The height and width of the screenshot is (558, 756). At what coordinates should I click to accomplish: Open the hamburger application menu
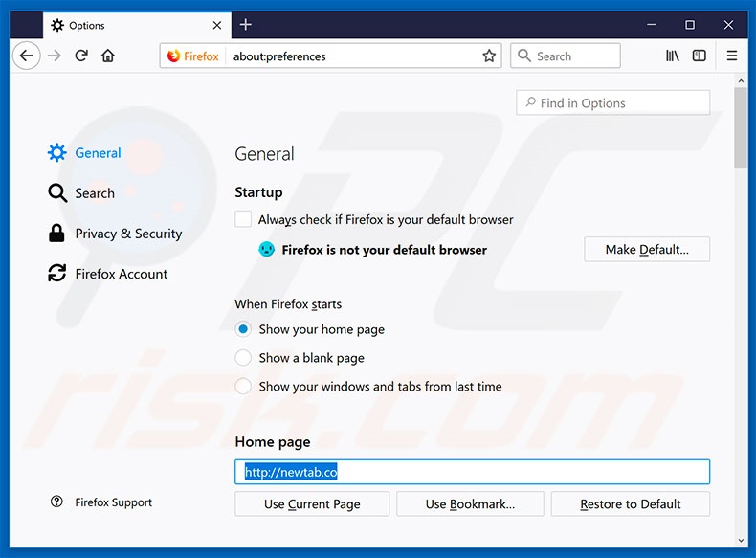[732, 56]
